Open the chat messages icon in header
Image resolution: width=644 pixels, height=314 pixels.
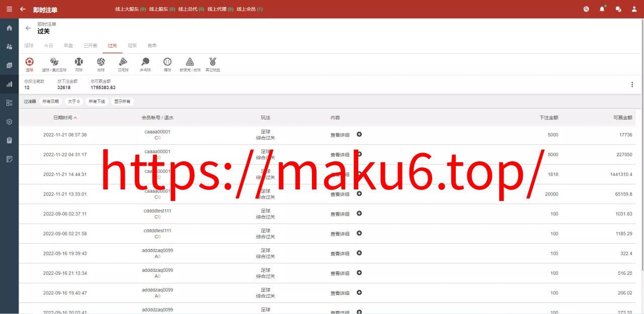618,9
